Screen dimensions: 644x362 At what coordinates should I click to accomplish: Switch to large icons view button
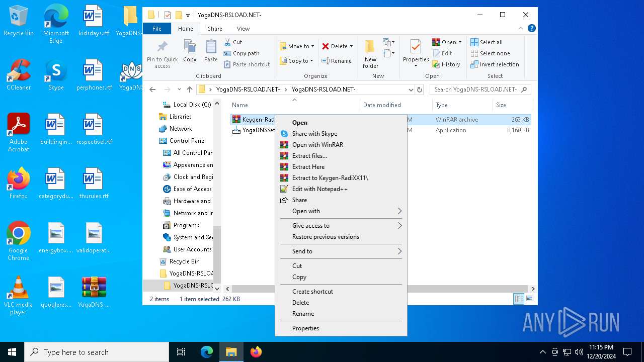pos(529,299)
